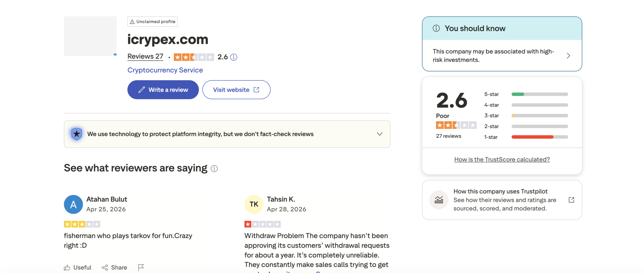The height and width of the screenshot is (273, 644).
Task: Filter reviews by 2-star bar
Action: point(540,126)
